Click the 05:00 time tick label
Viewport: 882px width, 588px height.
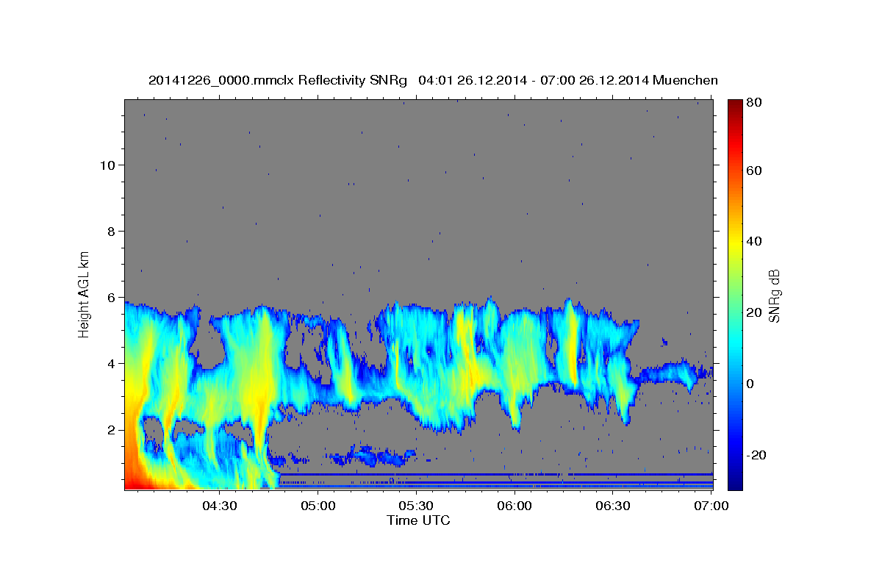tap(318, 506)
